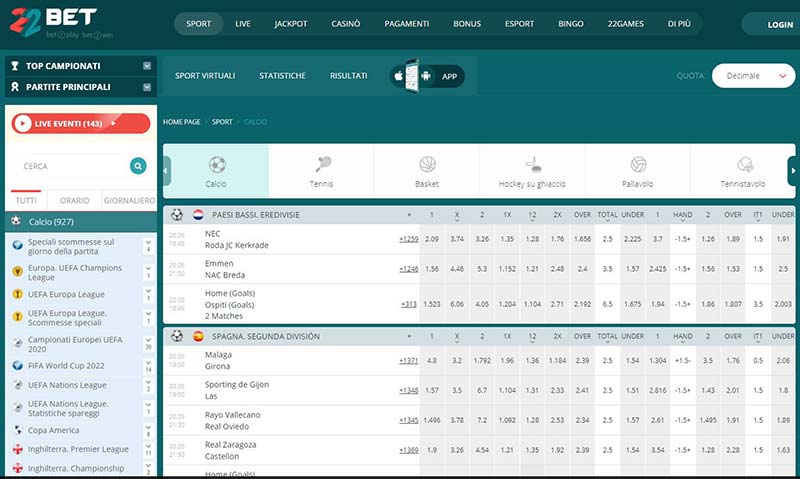This screenshot has width=800, height=479.
Task: Open the Sport menu tab
Action: tap(198, 23)
